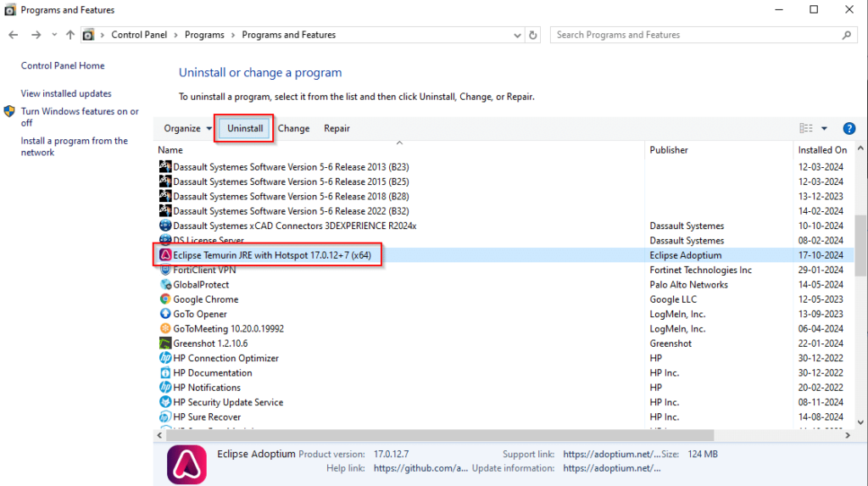Image resolution: width=868 pixels, height=486 pixels.
Task: Click the Dassault Release 2013 (B23) icon
Action: point(165,166)
